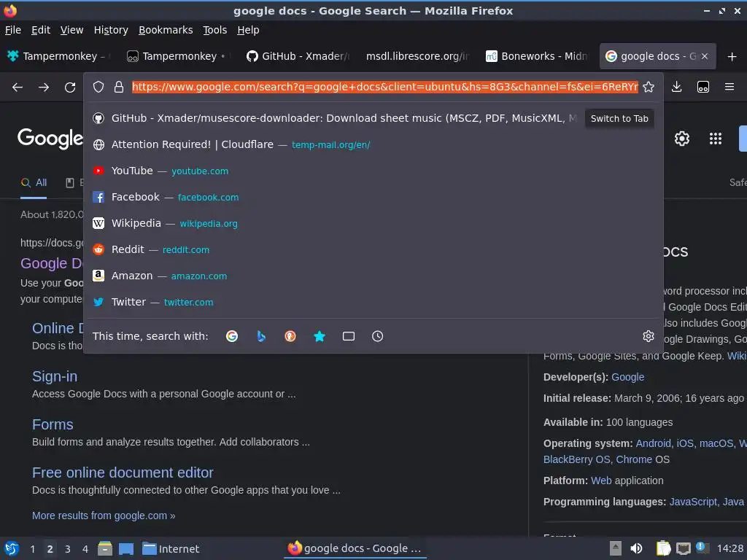Image resolution: width=747 pixels, height=560 pixels.
Task: Search in open Tabs icon
Action: (349, 336)
